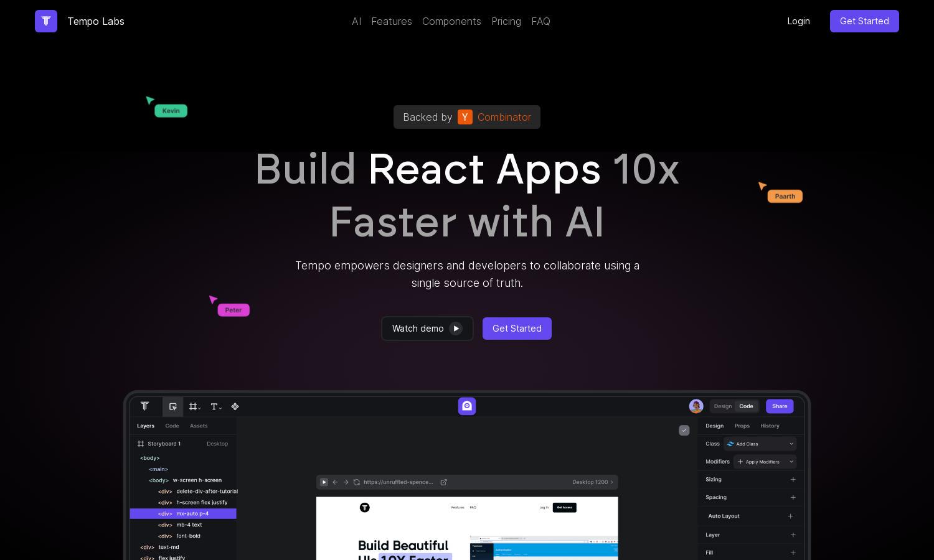Open the FAQ nav link
Viewport: 934px width, 560px height.
[540, 21]
